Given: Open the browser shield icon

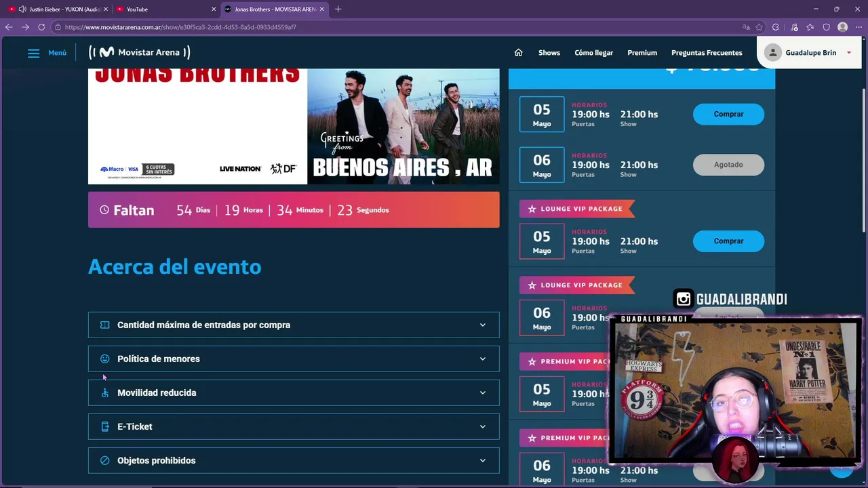Looking at the screenshot, I should (827, 27).
